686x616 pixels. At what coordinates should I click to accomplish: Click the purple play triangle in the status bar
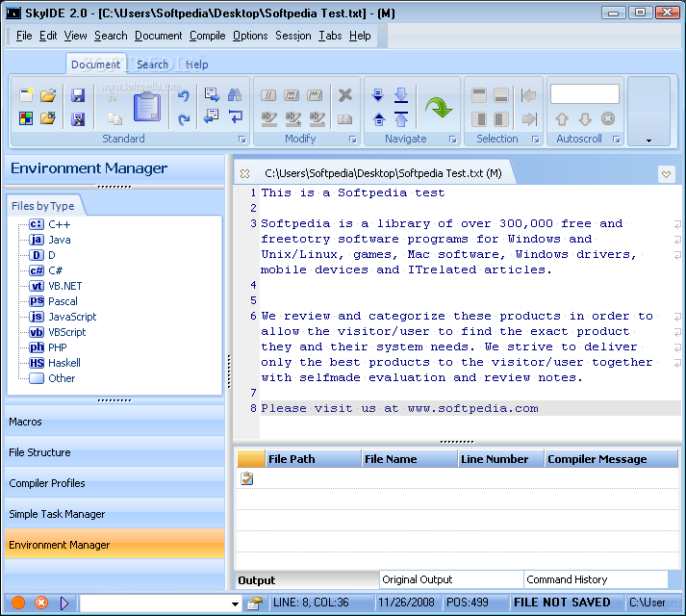[x=64, y=603]
